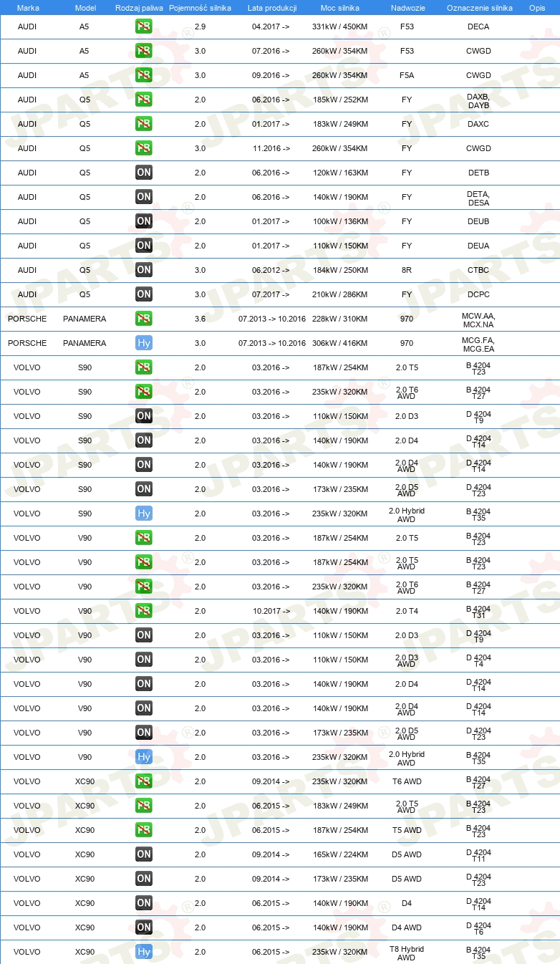Click the F5A body cell

tap(407, 75)
